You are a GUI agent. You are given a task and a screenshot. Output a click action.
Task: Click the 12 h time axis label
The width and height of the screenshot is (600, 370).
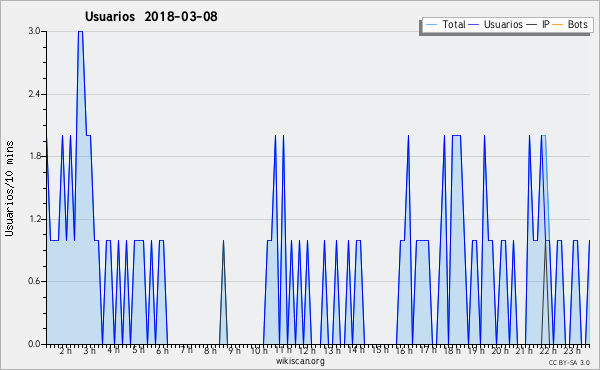point(307,351)
